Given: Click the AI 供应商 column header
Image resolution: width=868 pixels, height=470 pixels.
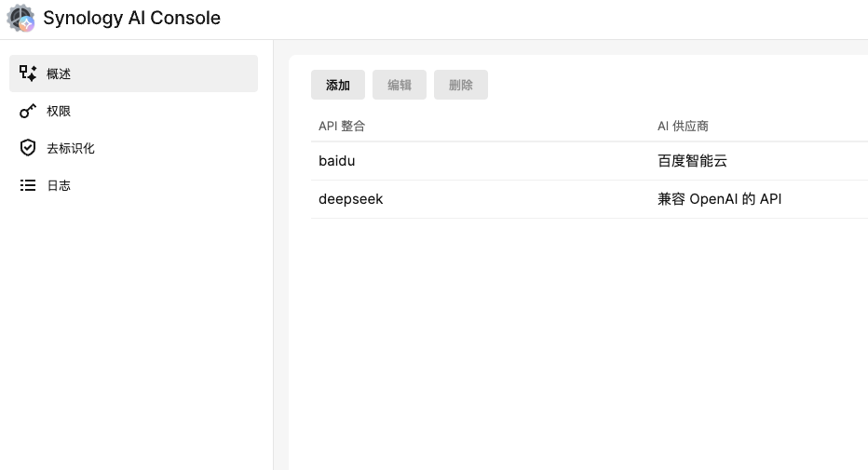Looking at the screenshot, I should point(683,126).
